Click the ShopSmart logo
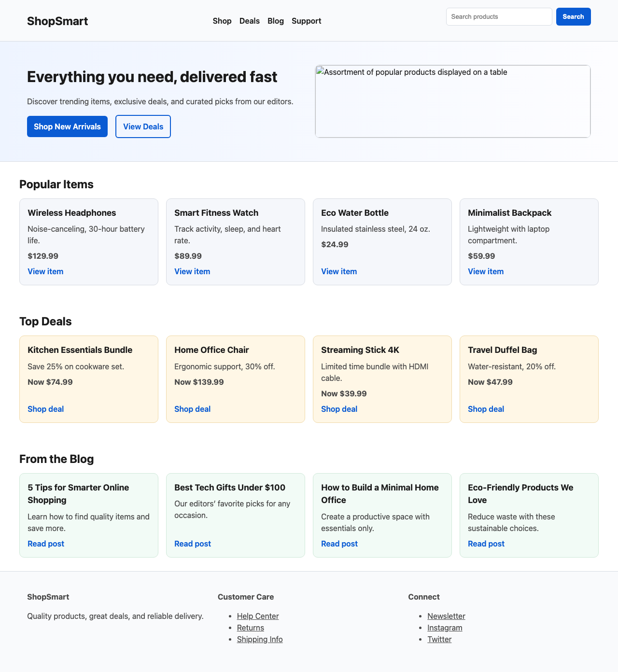Viewport: 618px width, 672px height. pos(57,21)
